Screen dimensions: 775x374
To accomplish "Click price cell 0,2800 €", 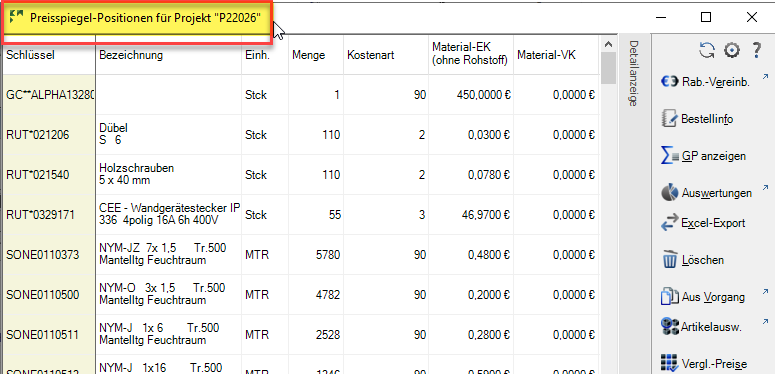I will pos(471,335).
